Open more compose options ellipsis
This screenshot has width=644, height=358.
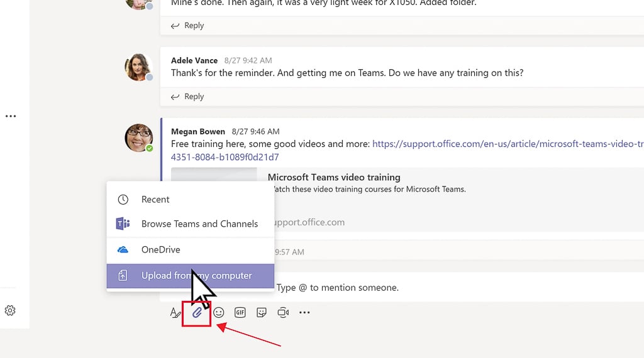coord(304,313)
